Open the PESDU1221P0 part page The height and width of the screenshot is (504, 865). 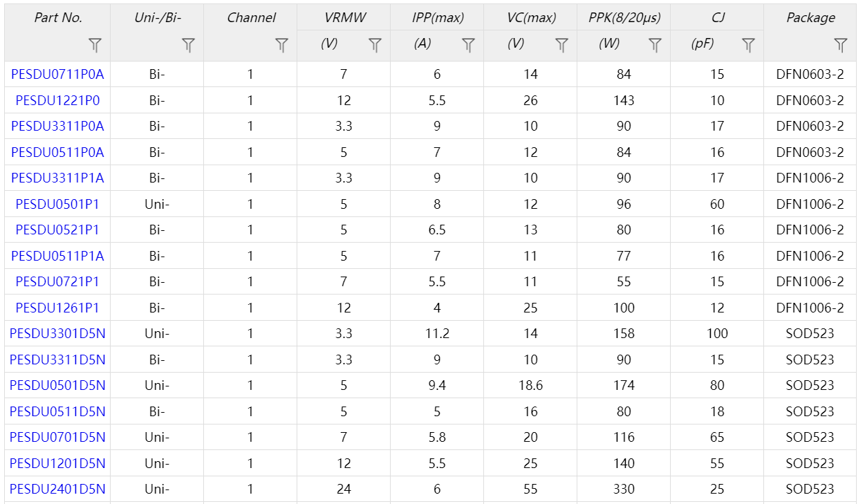[x=57, y=100]
